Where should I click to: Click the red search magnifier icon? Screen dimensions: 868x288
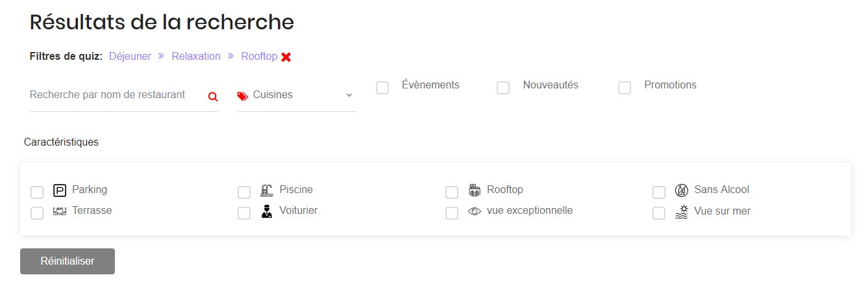click(x=212, y=96)
